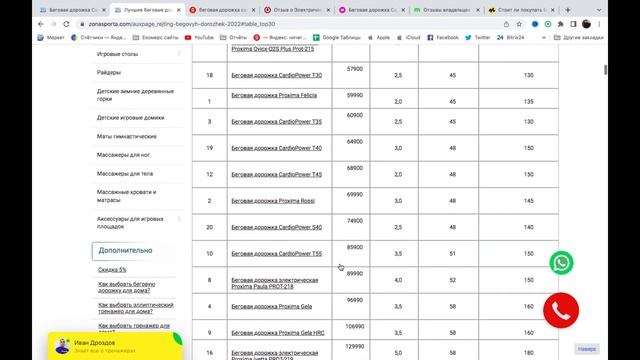Open the Иван Дроздов chat widget
This screenshot has height=360, width=640.
tap(116, 346)
